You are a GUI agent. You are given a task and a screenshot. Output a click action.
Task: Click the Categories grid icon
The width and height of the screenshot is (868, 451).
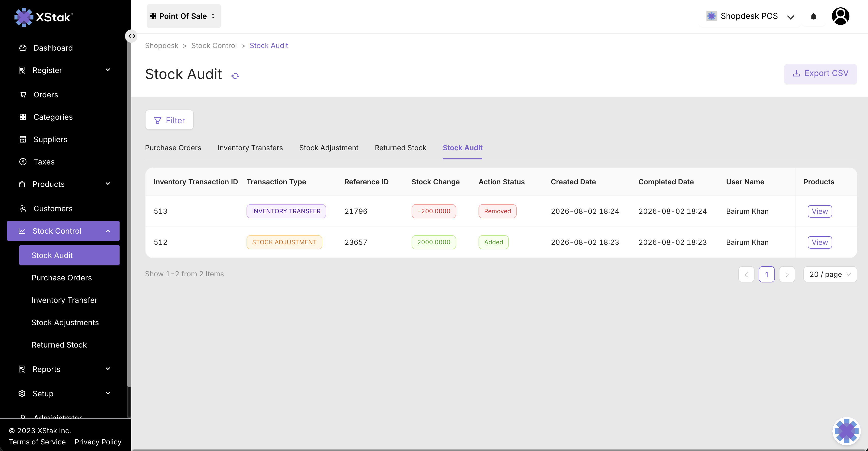click(x=23, y=117)
